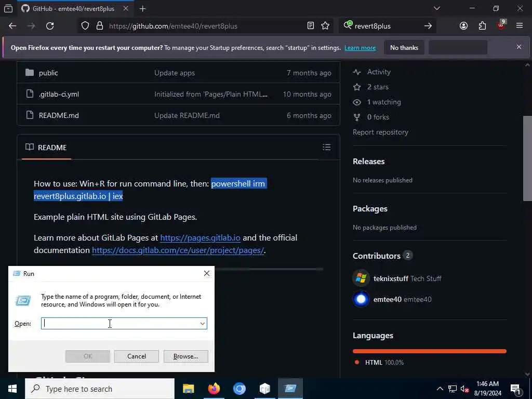This screenshot has height=399, width=532.
Task: Open the README outline list icon
Action: click(326, 147)
